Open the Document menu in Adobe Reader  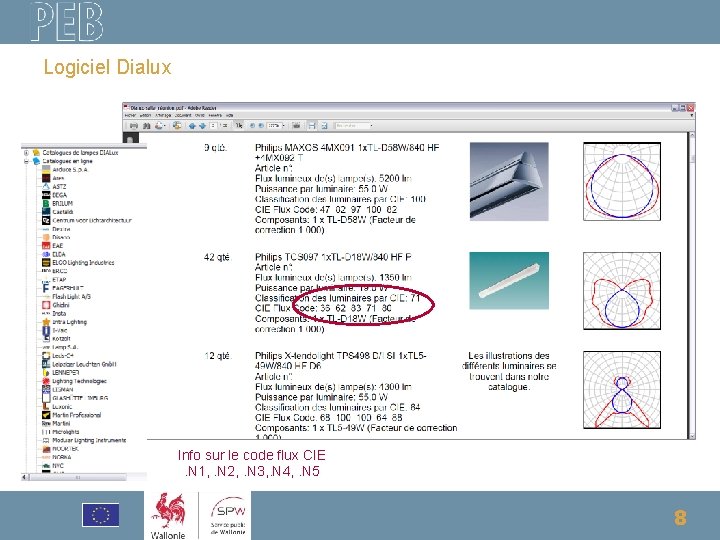183,115
